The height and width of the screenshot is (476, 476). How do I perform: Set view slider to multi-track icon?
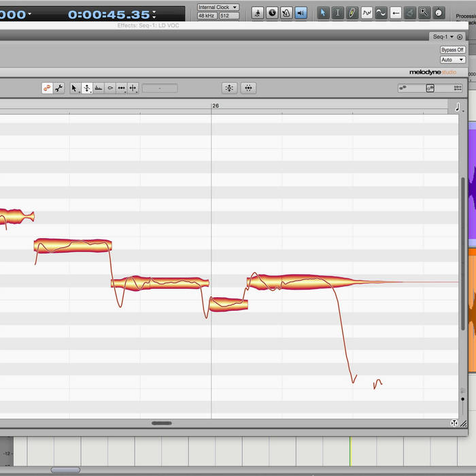point(458,88)
